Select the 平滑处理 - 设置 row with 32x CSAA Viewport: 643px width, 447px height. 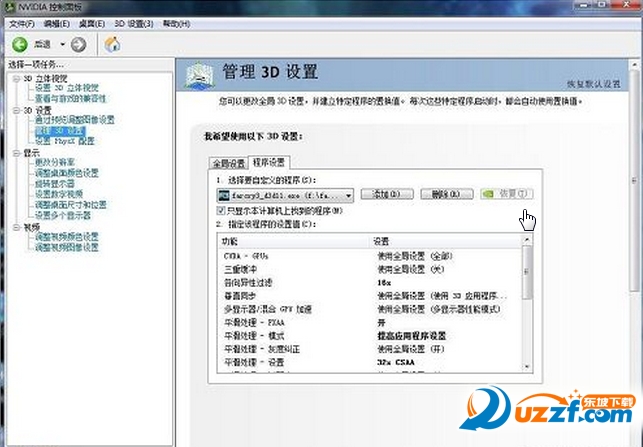pos(369,363)
